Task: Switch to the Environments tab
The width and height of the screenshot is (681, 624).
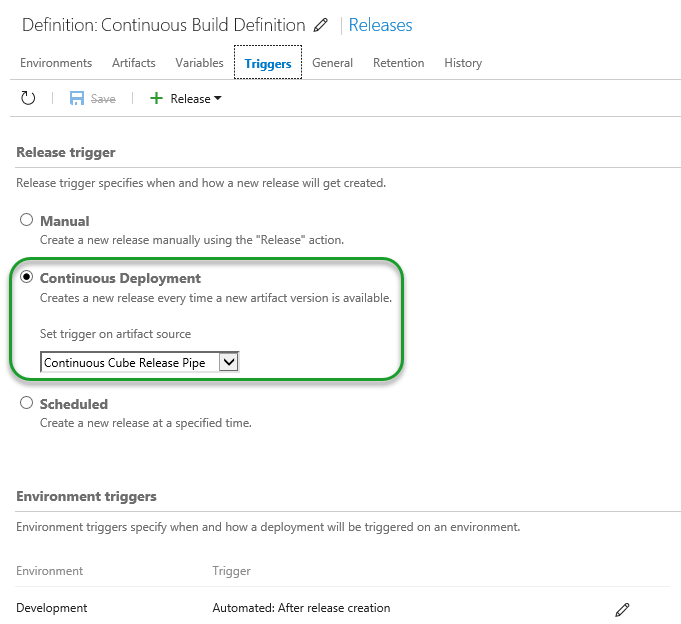Action: pos(56,62)
